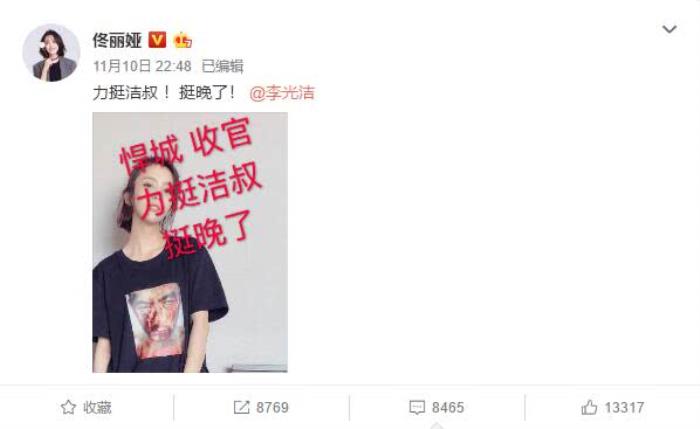700x429 pixels.
Task: Open the 8465 comments count
Action: (448, 407)
